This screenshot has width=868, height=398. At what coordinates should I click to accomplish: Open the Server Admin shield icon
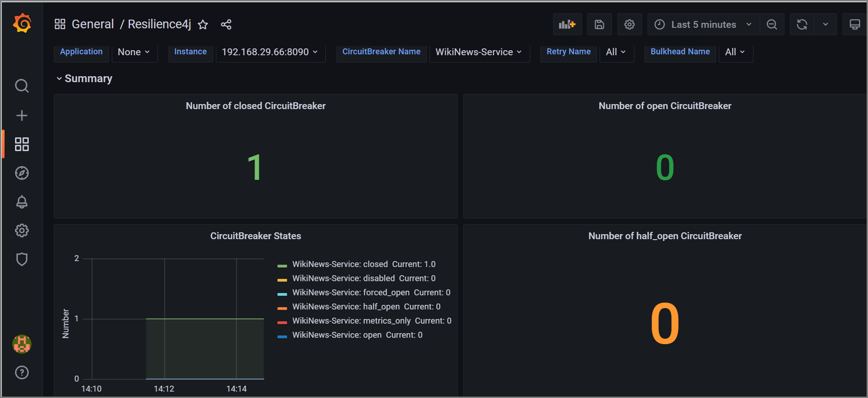(22, 259)
